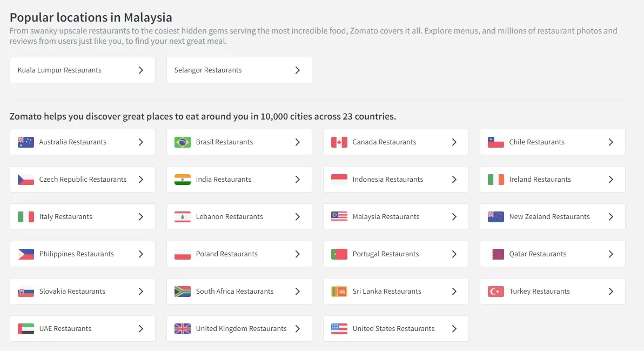The image size is (644, 351).
Task: Open Selangor Restaurants link
Action: pos(239,70)
